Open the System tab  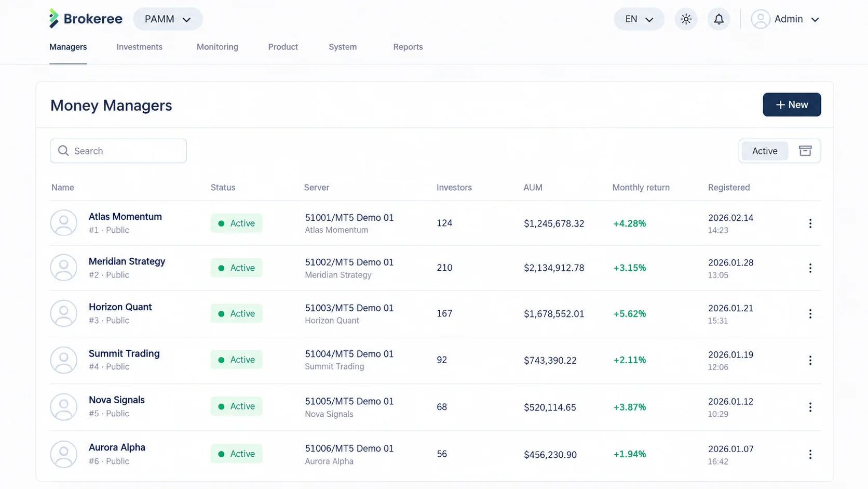point(343,47)
